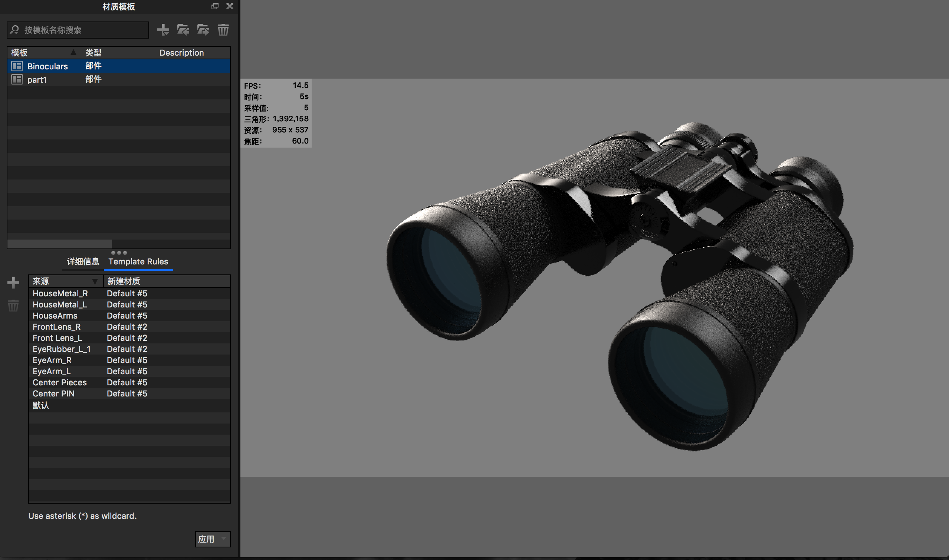Click the add template plus icon

click(x=163, y=29)
